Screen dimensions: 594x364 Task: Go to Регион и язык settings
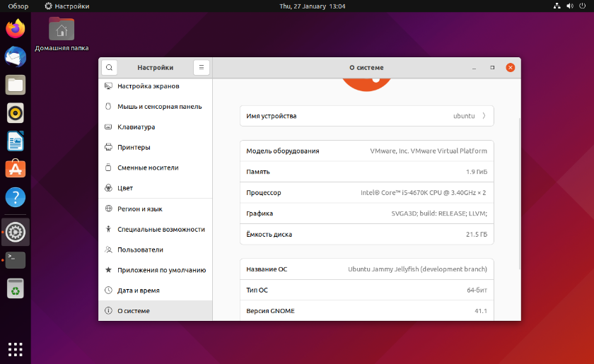156,209
